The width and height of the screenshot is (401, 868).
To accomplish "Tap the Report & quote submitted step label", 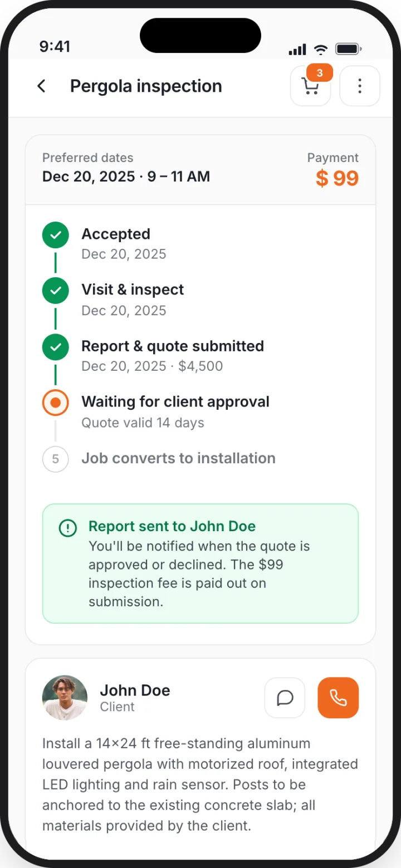I will [x=173, y=346].
